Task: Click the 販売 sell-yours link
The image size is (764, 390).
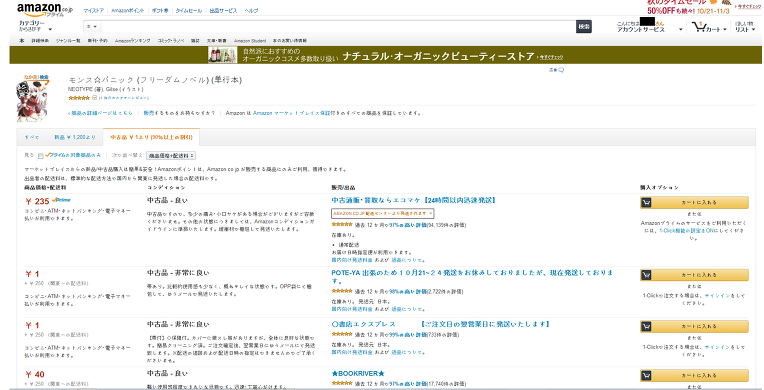Action: (149, 113)
